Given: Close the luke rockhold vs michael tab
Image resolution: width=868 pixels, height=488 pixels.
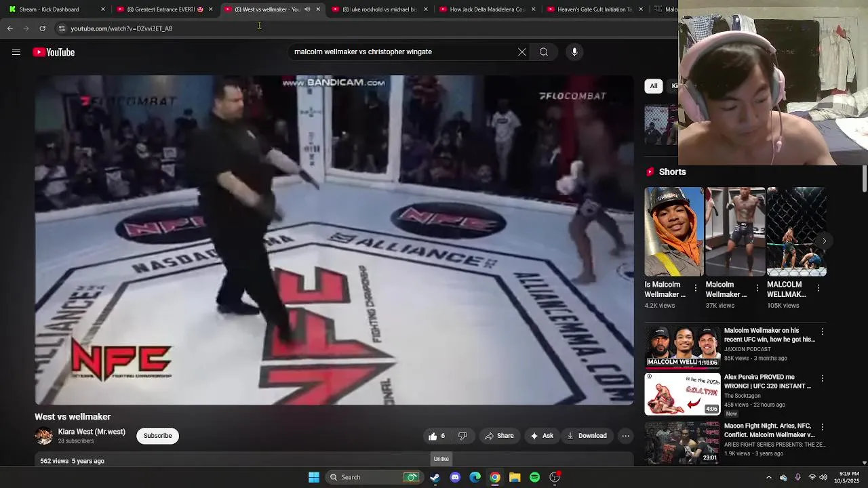Looking at the screenshot, I should pyautogui.click(x=426, y=9).
